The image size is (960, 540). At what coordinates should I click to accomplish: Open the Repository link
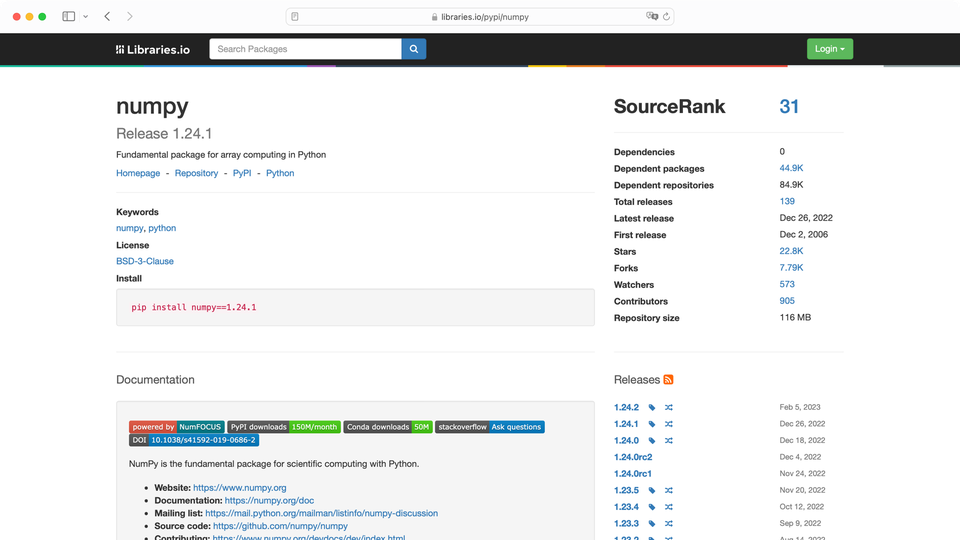click(197, 173)
